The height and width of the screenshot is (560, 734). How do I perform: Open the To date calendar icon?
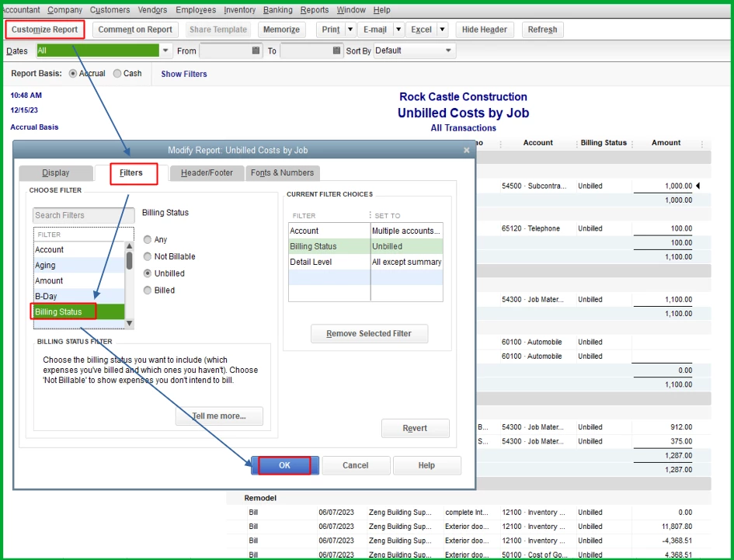[x=336, y=50]
